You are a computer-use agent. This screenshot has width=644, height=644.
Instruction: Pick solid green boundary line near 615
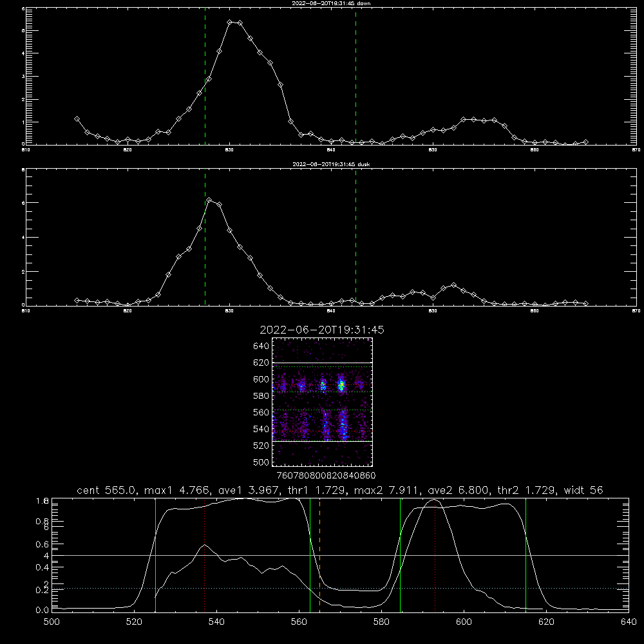click(x=526, y=554)
